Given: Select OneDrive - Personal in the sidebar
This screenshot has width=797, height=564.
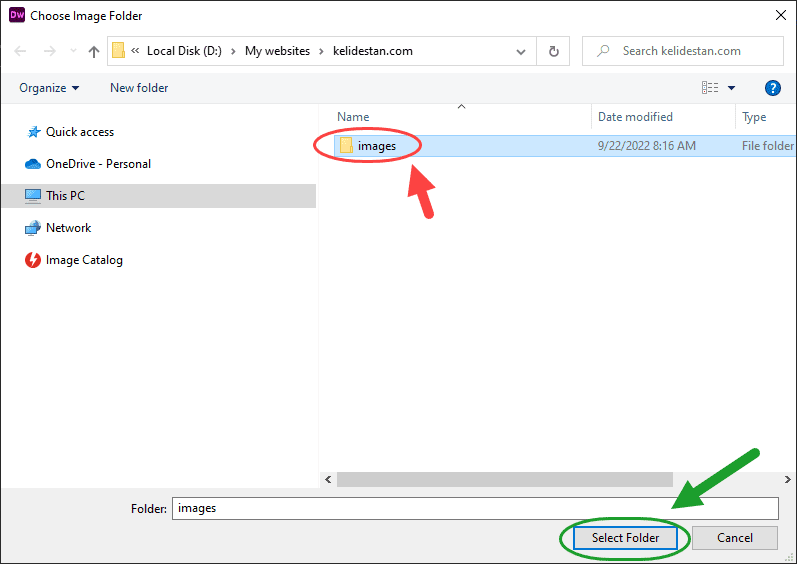Looking at the screenshot, I should point(98,164).
